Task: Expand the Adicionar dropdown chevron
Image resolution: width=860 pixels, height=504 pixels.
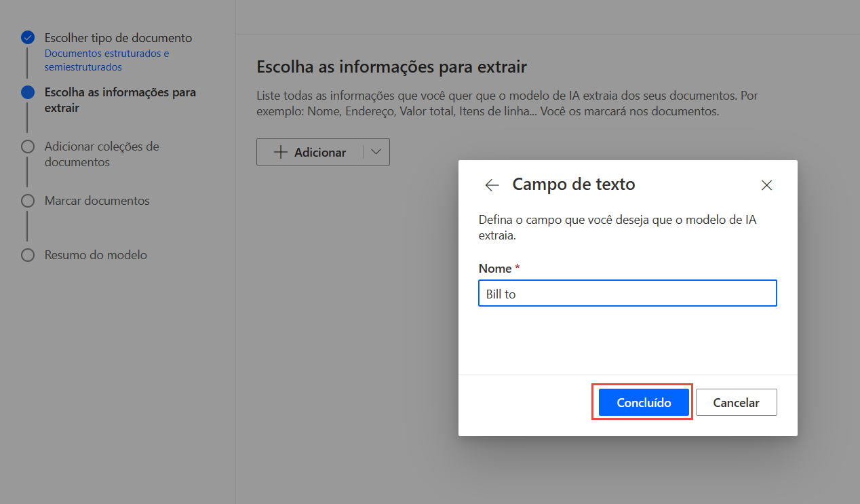Action: tap(376, 153)
